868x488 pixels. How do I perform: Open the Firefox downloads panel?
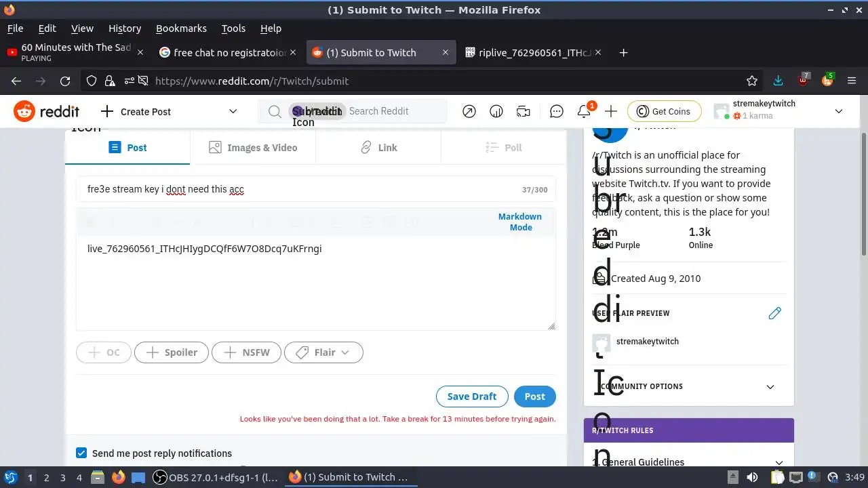pyautogui.click(x=778, y=81)
